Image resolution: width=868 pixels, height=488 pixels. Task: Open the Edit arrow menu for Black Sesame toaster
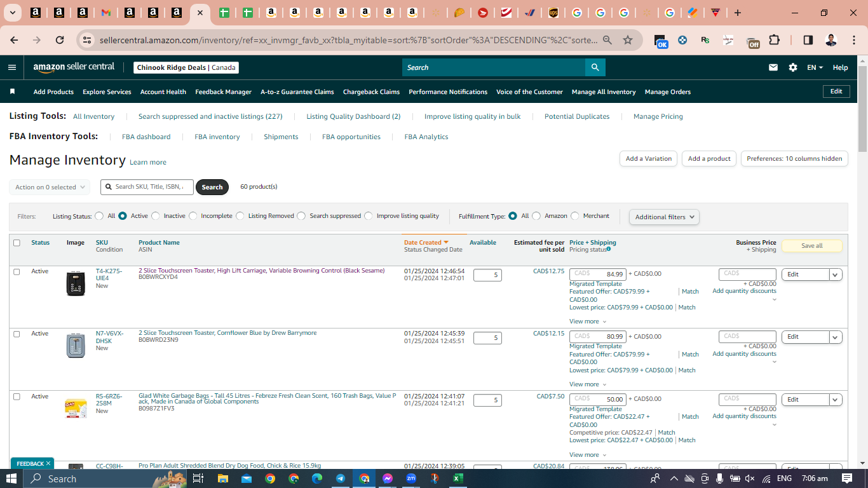click(x=836, y=274)
